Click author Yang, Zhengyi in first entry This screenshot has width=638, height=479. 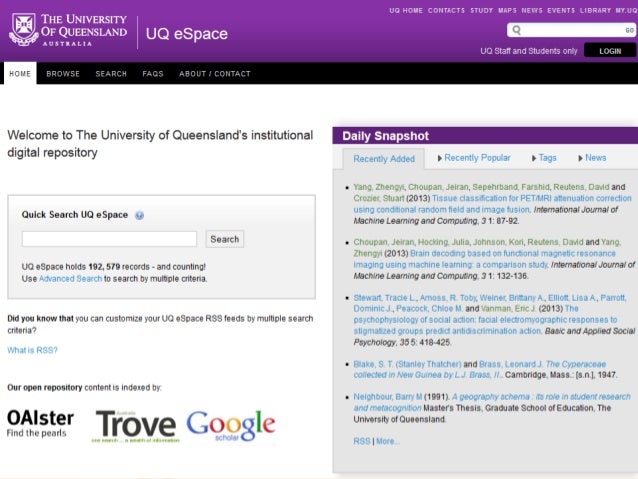pos(379,187)
